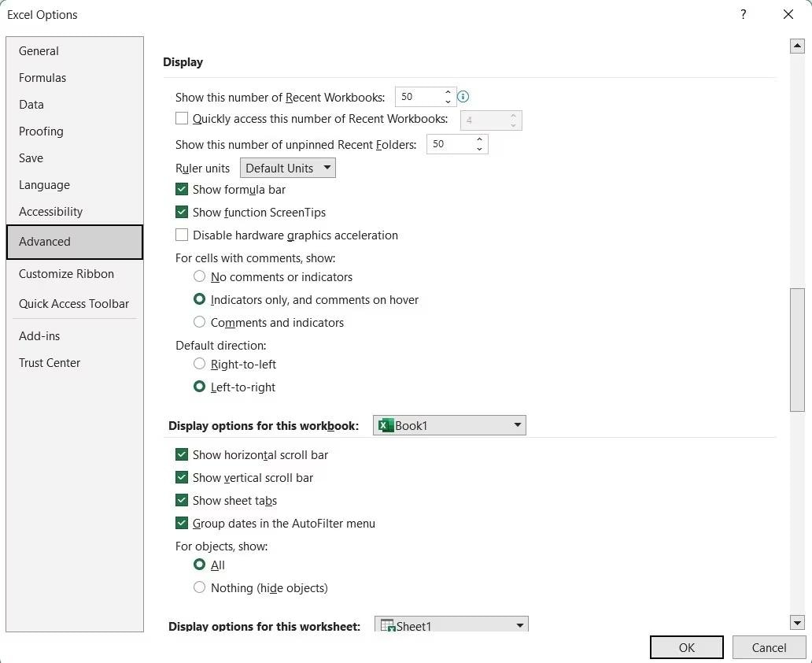Choose Right-to-left default direction
The image size is (812, 663).
pyautogui.click(x=199, y=364)
